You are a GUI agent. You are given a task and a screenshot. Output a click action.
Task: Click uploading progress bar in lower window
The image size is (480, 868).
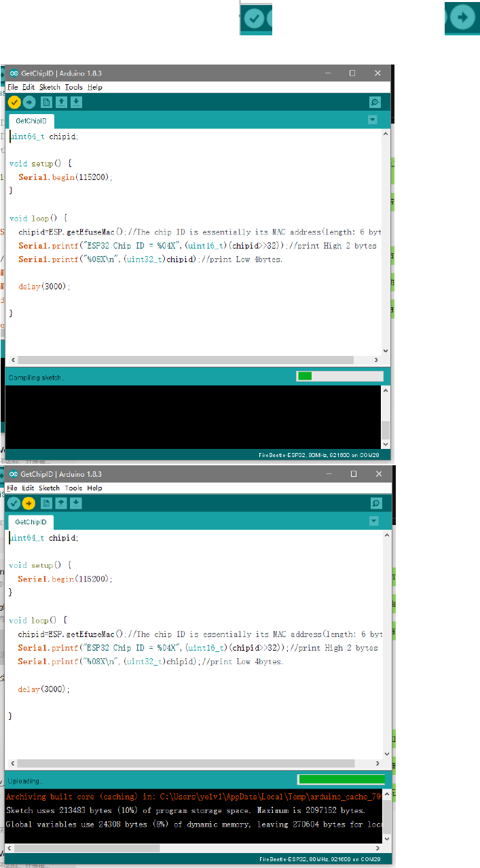click(x=341, y=780)
